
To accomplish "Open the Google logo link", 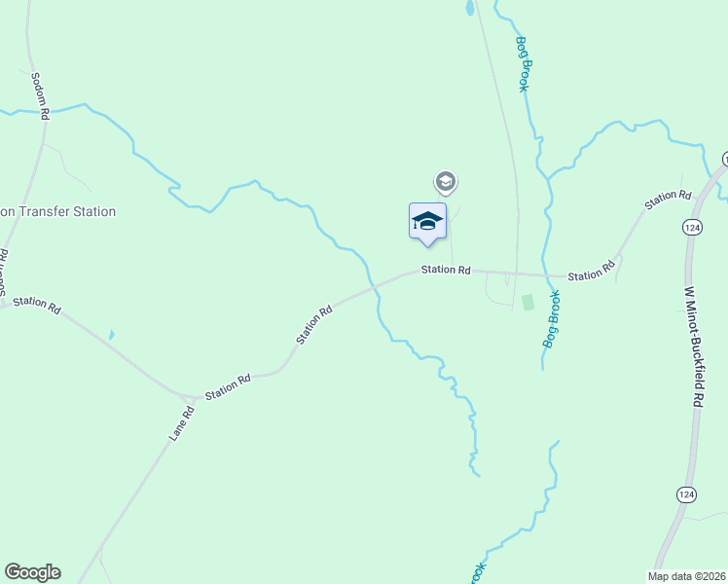I will 32,572.
